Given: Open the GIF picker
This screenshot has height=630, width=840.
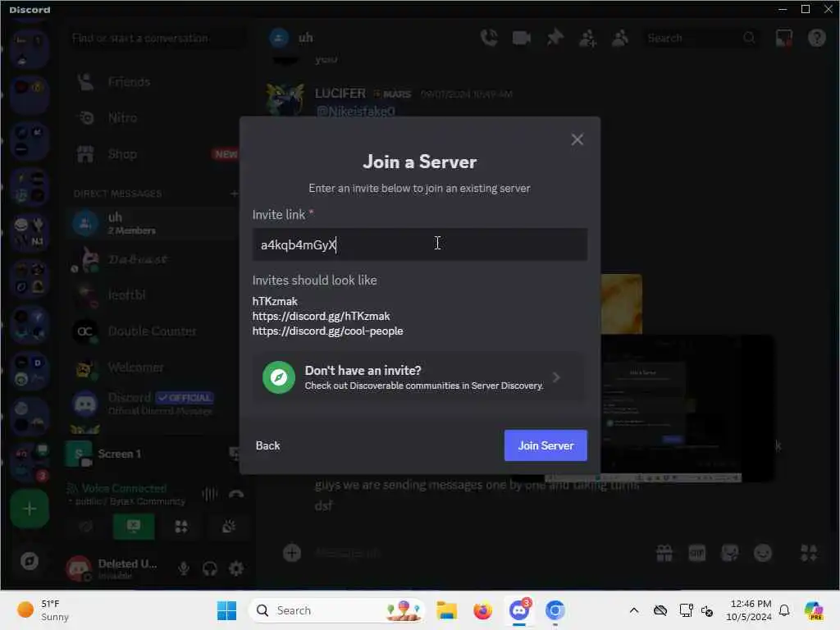Looking at the screenshot, I should [697, 553].
